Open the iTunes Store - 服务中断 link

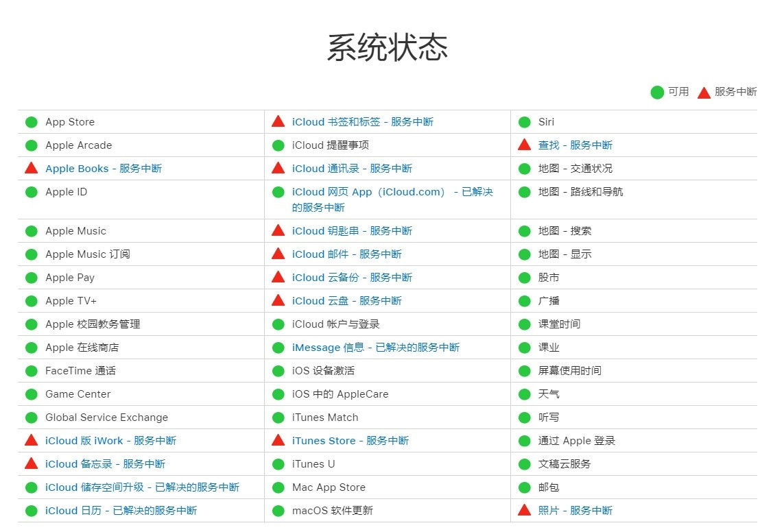(350, 441)
